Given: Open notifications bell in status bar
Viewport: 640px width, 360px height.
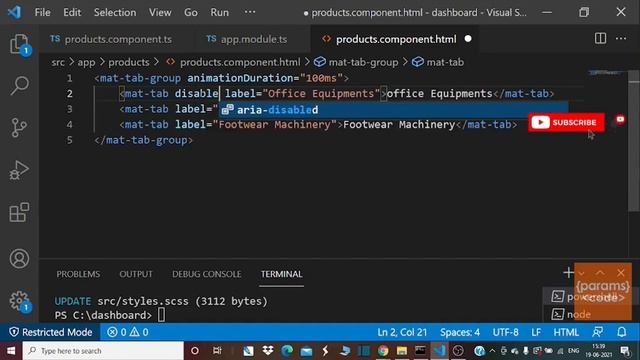Looking at the screenshot, I should click(x=621, y=332).
